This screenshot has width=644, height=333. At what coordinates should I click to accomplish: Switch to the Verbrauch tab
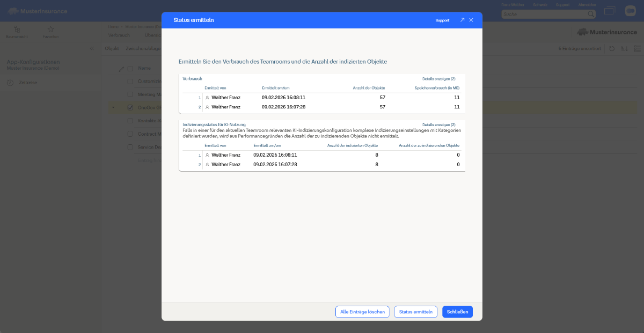pyautogui.click(x=119, y=35)
